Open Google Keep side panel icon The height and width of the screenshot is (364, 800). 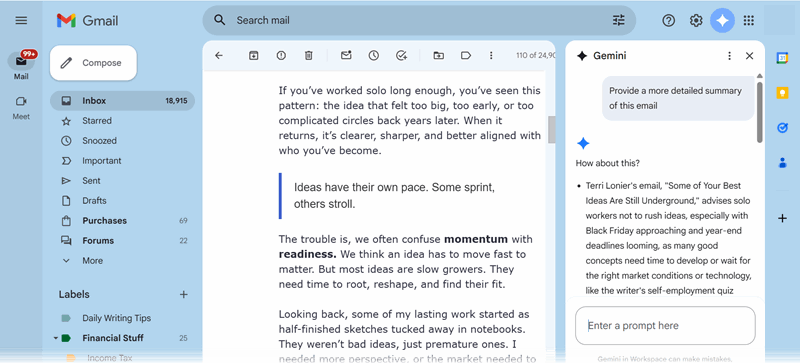coord(782,93)
